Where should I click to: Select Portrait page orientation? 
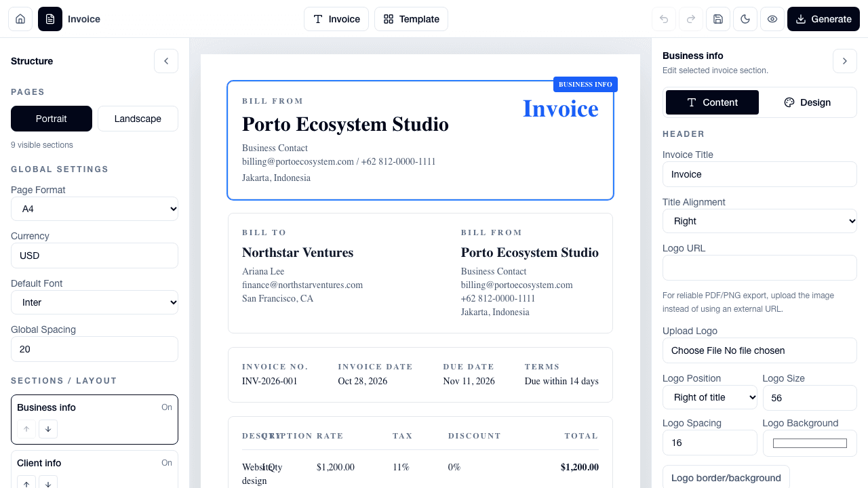coord(52,119)
